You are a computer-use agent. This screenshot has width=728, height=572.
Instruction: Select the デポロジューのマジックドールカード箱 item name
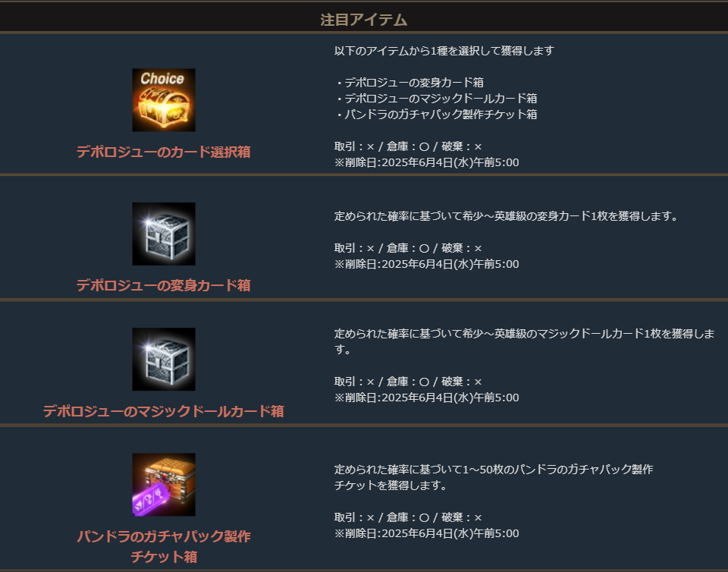coord(164,411)
